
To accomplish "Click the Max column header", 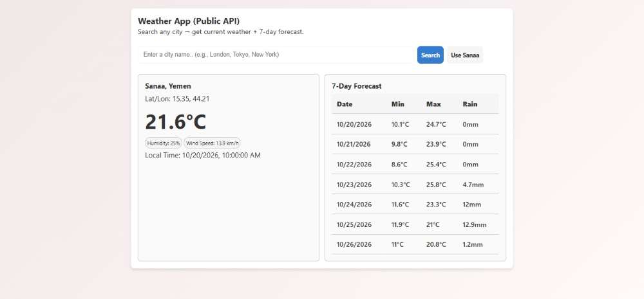I will (x=433, y=104).
